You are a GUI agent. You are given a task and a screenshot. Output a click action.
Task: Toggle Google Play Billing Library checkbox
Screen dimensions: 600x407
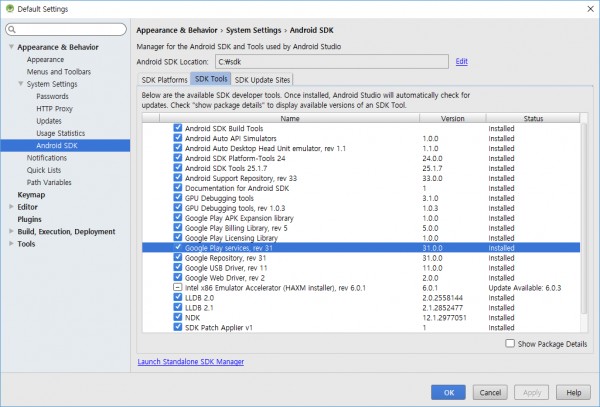tap(178, 227)
